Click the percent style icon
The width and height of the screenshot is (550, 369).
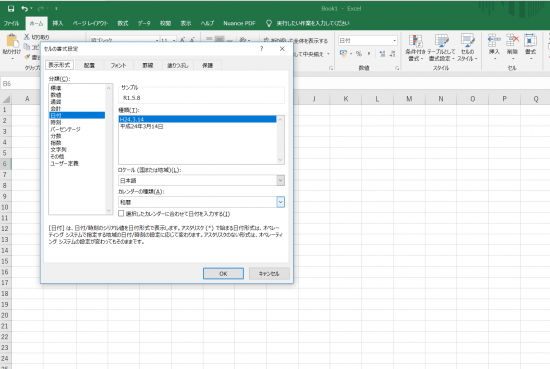coord(358,54)
